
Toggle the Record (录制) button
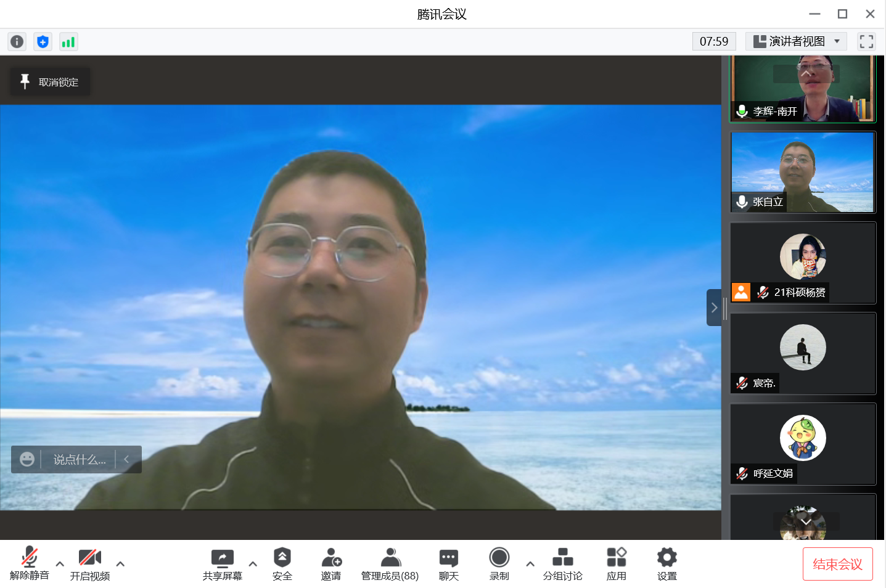(499, 563)
